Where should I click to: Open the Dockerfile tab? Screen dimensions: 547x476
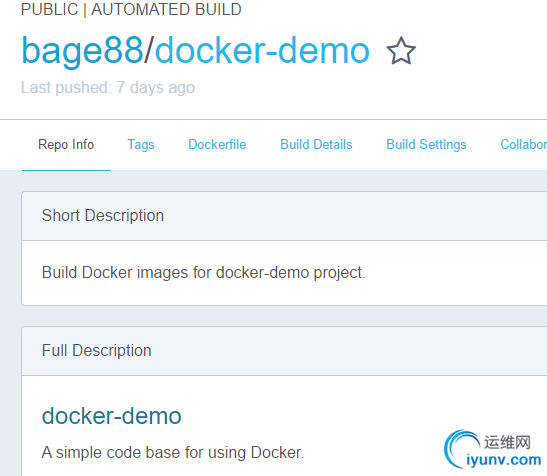[x=217, y=144]
